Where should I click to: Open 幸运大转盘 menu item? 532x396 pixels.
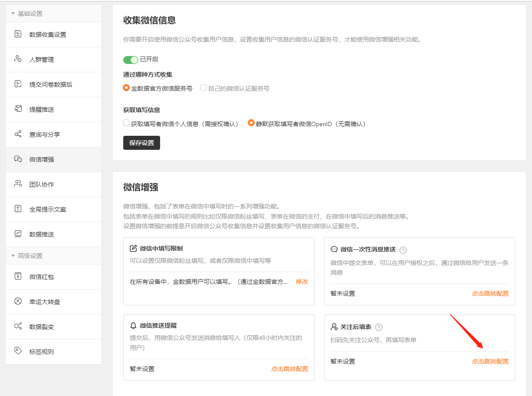point(54,302)
